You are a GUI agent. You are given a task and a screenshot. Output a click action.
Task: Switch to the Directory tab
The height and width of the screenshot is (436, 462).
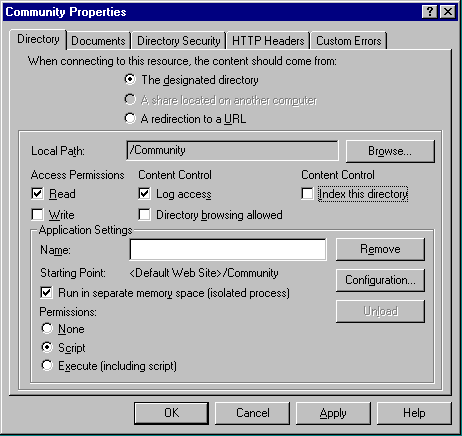(x=38, y=39)
